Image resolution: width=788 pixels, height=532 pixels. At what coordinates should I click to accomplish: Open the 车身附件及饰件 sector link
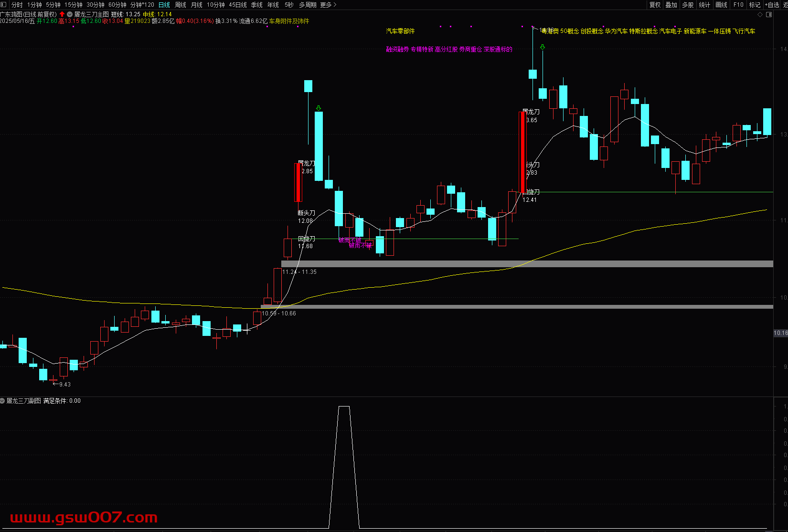[289, 21]
